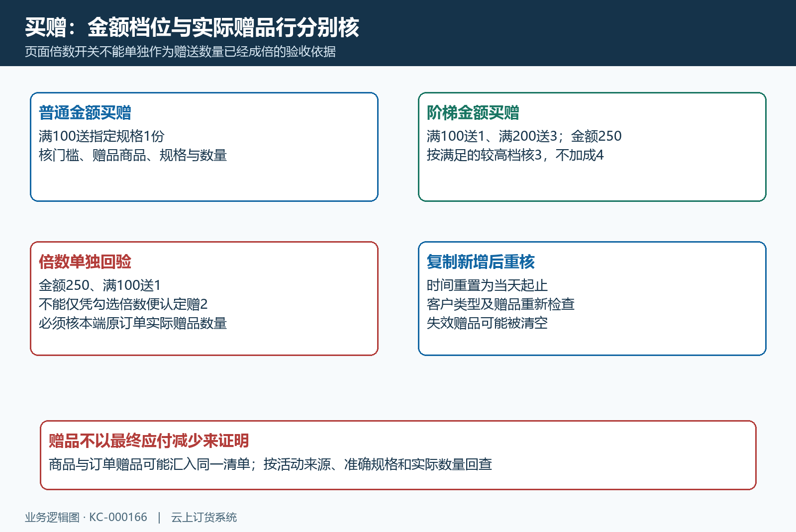The image size is (796, 532).
Task: Click the line 不能仅凭勾选倍数便认定赠2
Action: coord(123,304)
